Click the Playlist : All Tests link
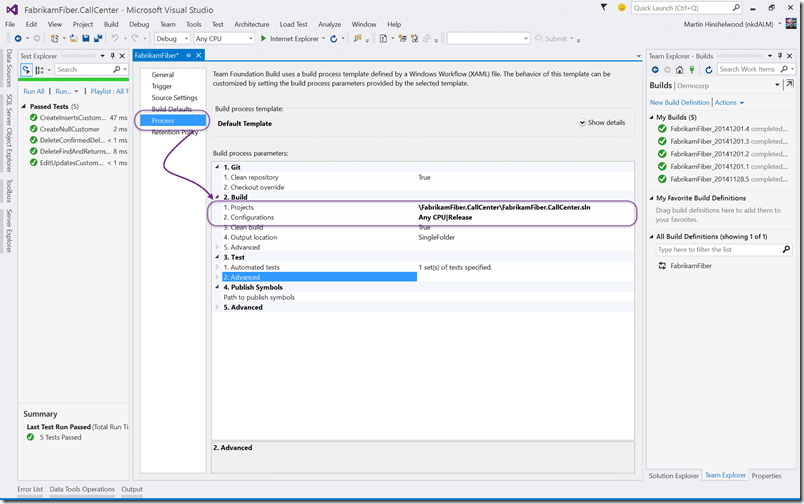 (109, 91)
